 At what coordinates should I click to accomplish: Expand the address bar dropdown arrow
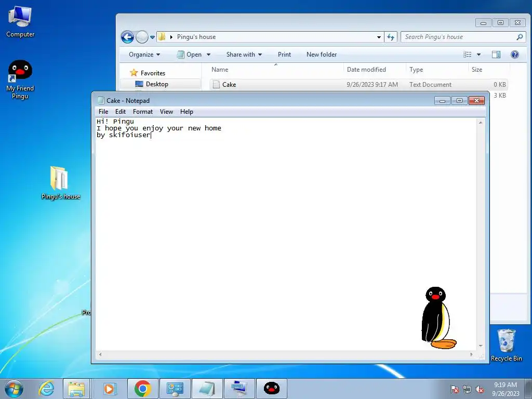pos(379,37)
